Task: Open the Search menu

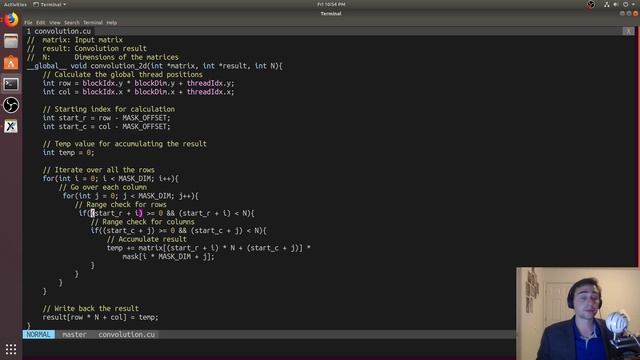Action: point(71,23)
